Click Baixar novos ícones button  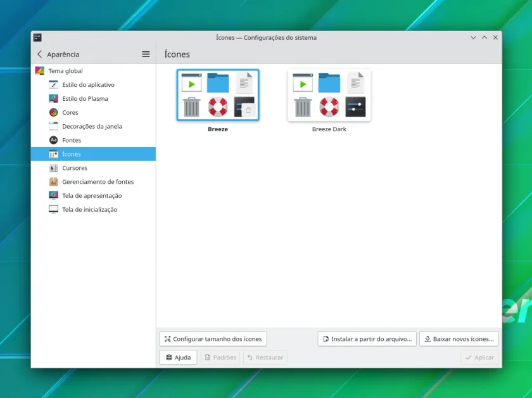pos(459,339)
